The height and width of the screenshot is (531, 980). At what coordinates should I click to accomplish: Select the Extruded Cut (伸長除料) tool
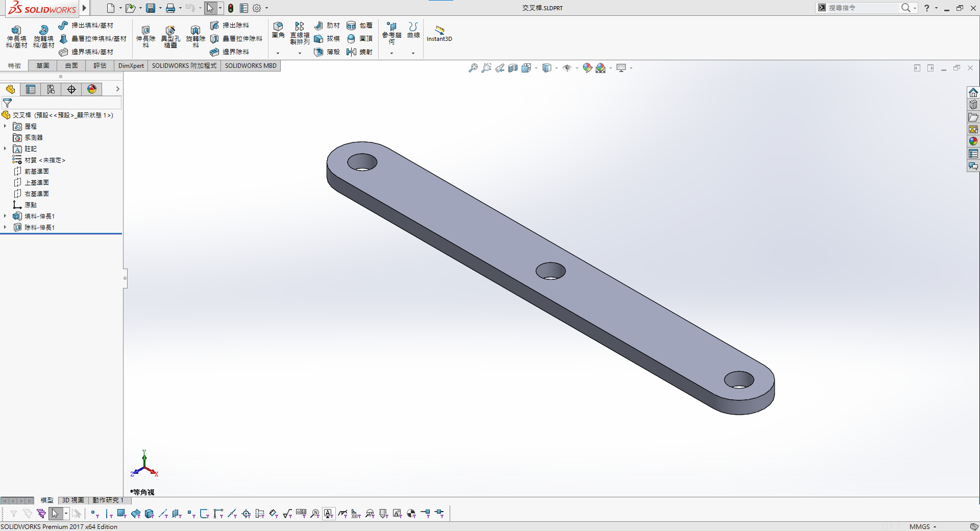[x=145, y=37]
